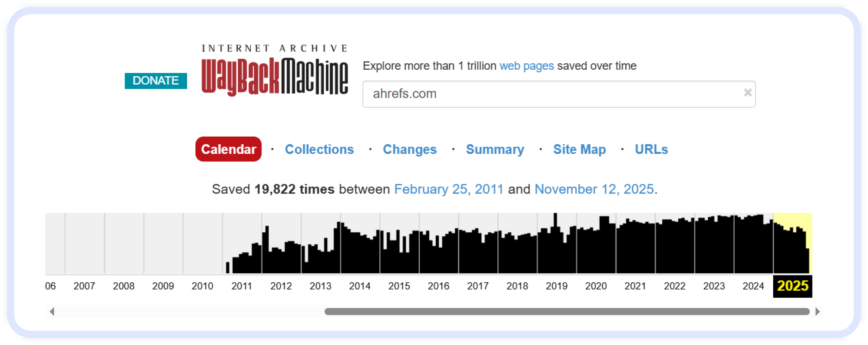
Task: Click the Internet Archive header text
Action: [x=274, y=47]
